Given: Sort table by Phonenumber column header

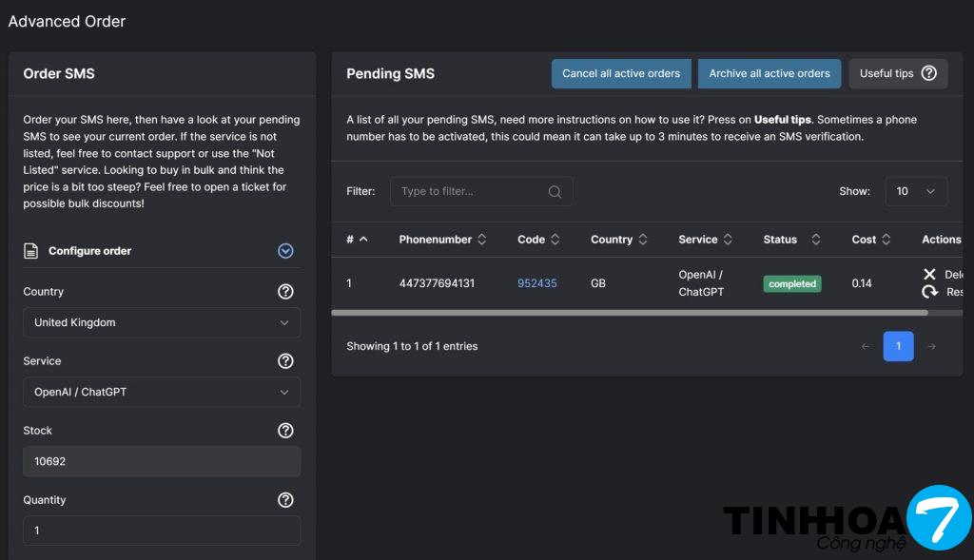Looking at the screenshot, I should [x=442, y=240].
